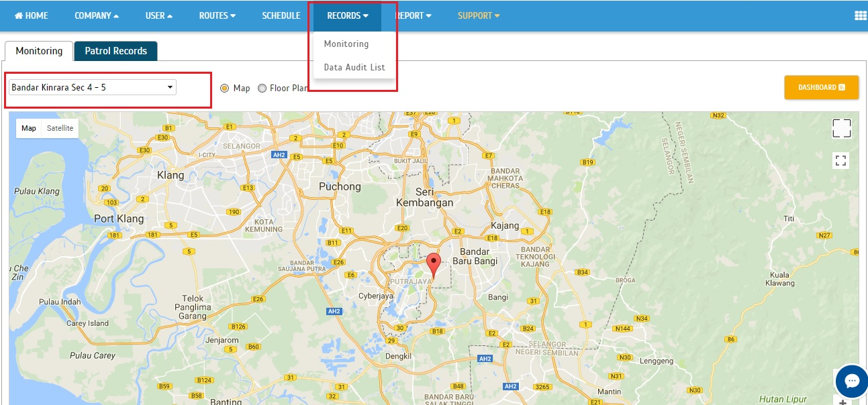The height and width of the screenshot is (405, 868).
Task: Open the DASHBOARD button
Action: tap(821, 87)
